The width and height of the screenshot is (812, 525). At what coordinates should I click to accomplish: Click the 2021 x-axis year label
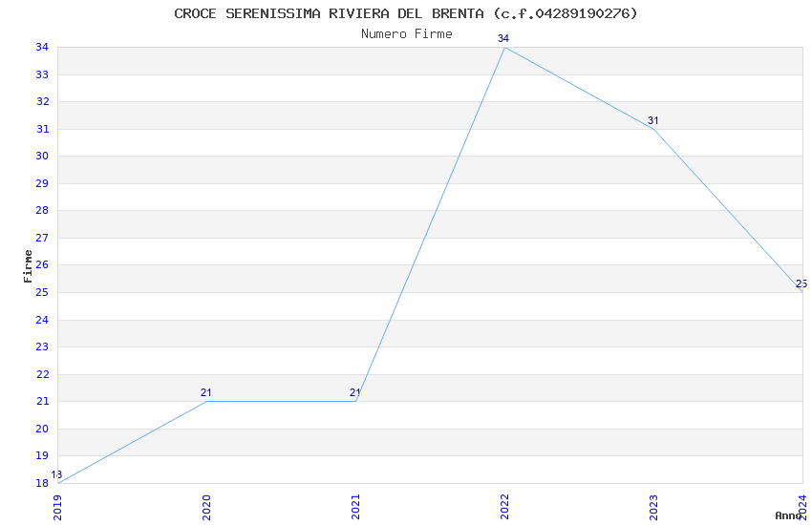point(355,507)
